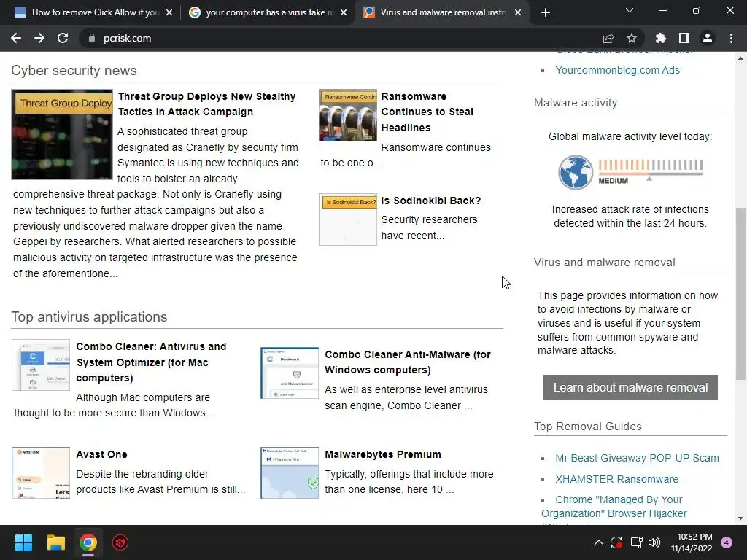747x560 pixels.
Task: Click 'Virus and malware removal' sidebar heading
Action: point(604,262)
